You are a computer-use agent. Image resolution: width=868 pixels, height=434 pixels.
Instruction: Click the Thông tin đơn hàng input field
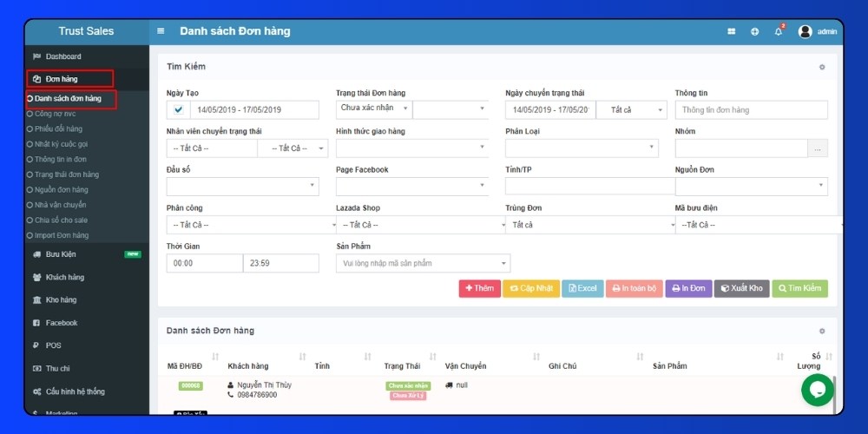pos(751,109)
